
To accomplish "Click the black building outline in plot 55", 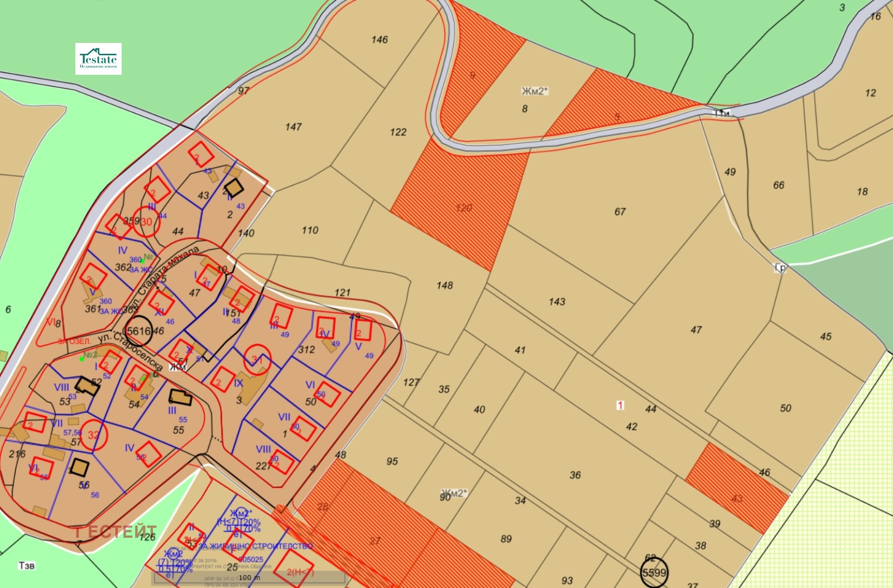I will coord(180,398).
